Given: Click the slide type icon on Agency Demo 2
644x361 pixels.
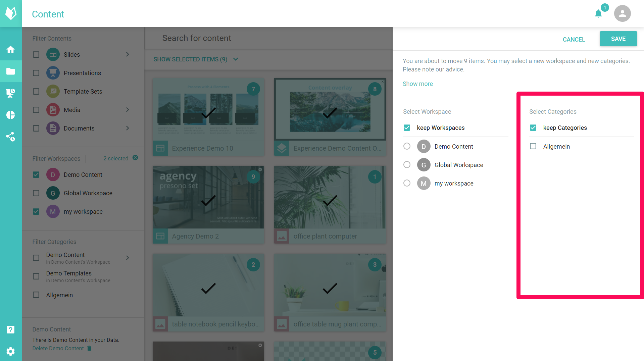Looking at the screenshot, I should 160,236.
